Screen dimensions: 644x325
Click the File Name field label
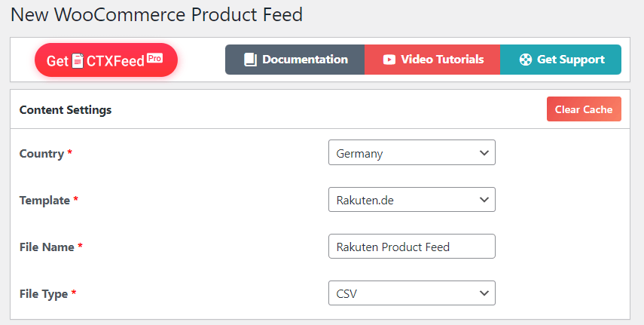click(x=47, y=247)
